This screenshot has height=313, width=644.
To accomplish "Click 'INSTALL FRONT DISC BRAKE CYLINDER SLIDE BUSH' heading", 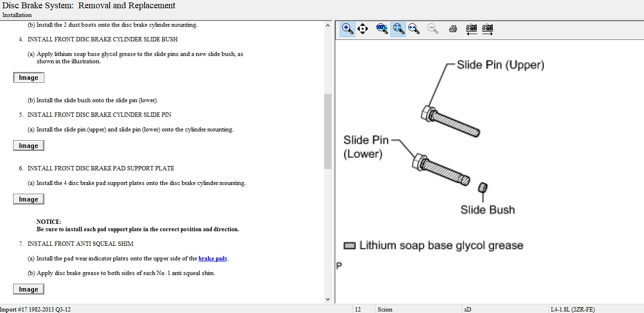I will coord(103,39).
